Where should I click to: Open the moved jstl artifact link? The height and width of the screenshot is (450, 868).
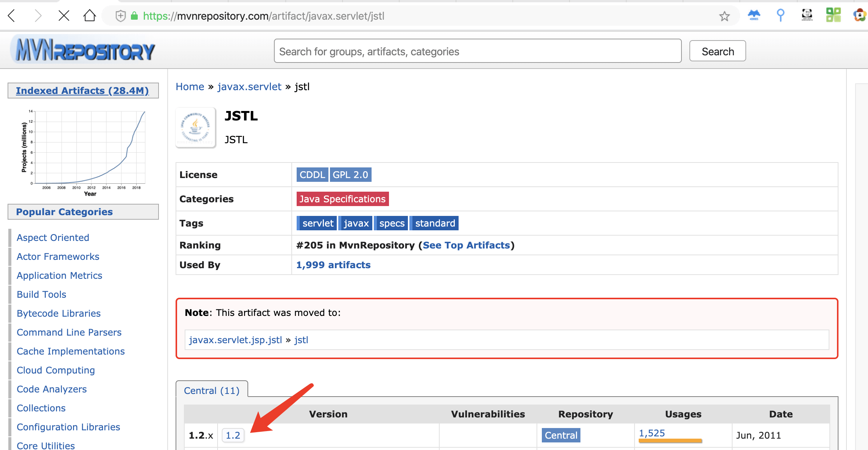(301, 340)
